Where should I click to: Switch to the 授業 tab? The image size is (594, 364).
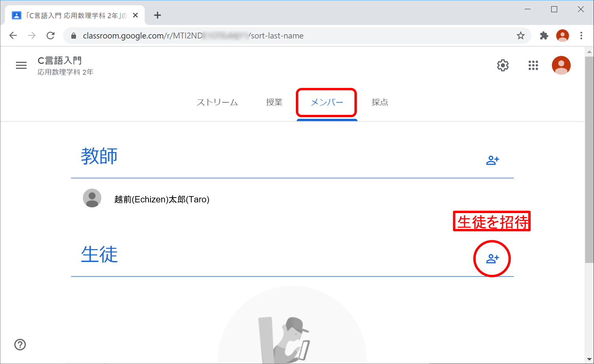[x=274, y=102]
